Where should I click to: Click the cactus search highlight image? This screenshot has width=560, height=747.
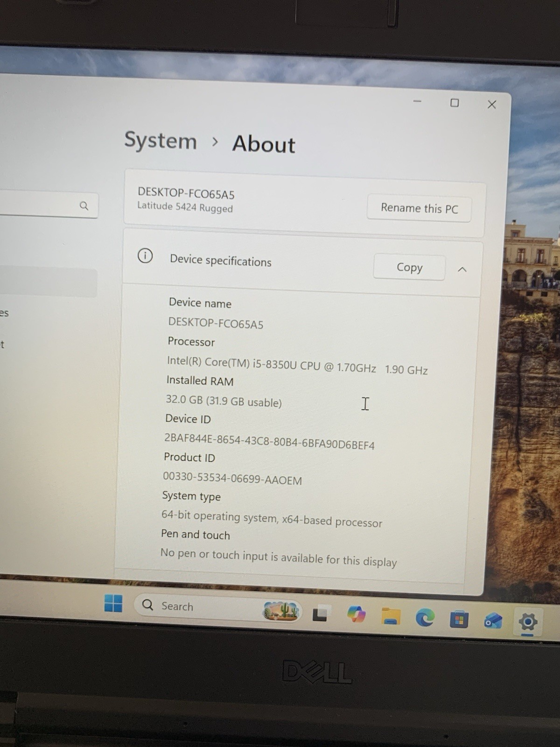[280, 610]
